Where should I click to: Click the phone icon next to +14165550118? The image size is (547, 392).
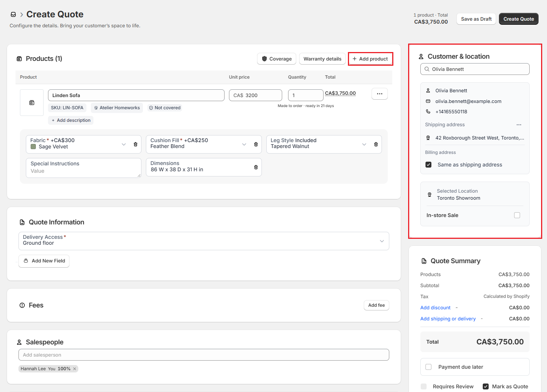click(428, 111)
